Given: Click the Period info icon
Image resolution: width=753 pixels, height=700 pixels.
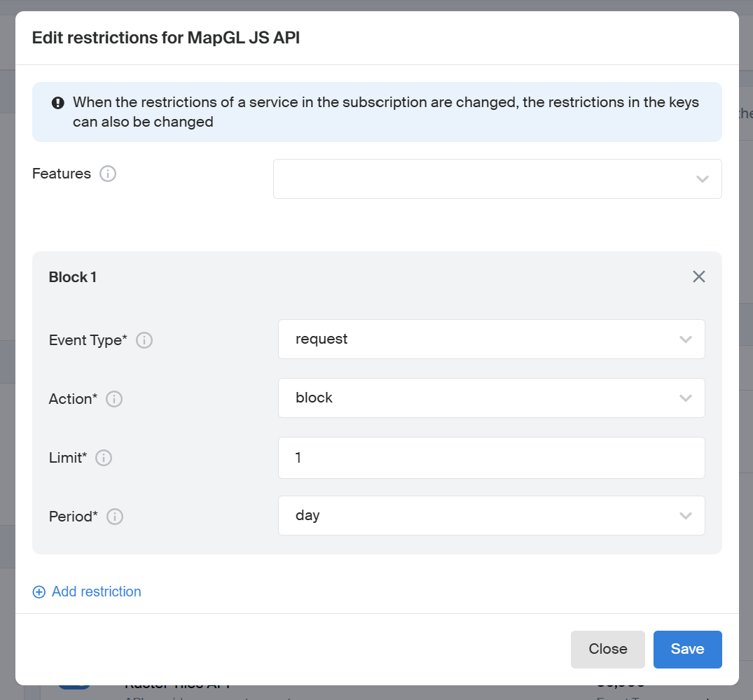Looking at the screenshot, I should [115, 517].
